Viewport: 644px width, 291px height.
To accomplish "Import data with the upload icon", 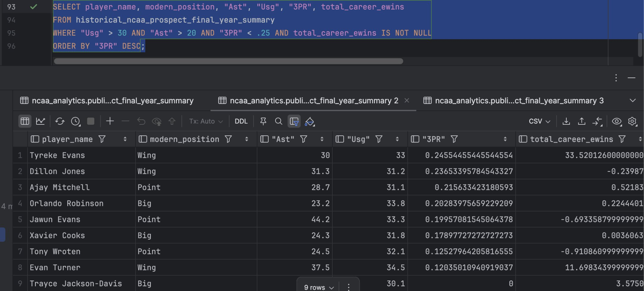I will pos(582,121).
